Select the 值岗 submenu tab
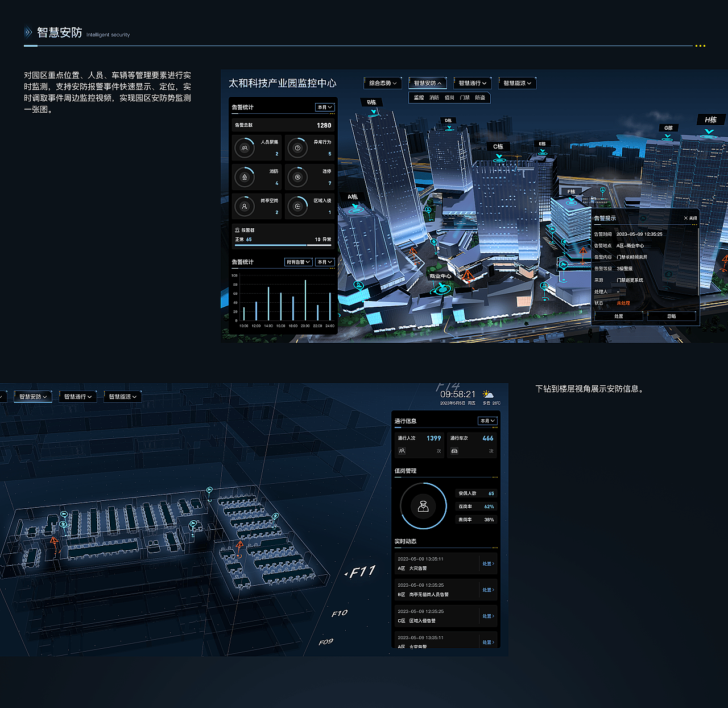Viewport: 728px width, 708px height. 449,98
